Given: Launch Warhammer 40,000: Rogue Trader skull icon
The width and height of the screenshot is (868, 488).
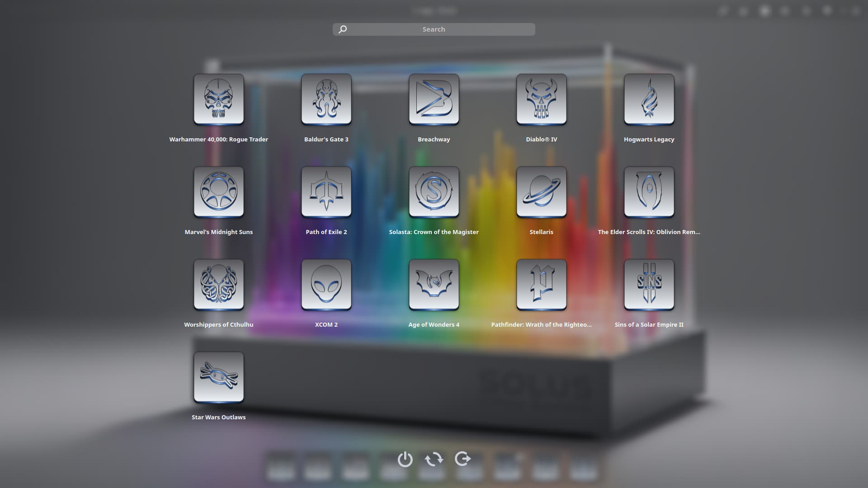Looking at the screenshot, I should coord(219,99).
